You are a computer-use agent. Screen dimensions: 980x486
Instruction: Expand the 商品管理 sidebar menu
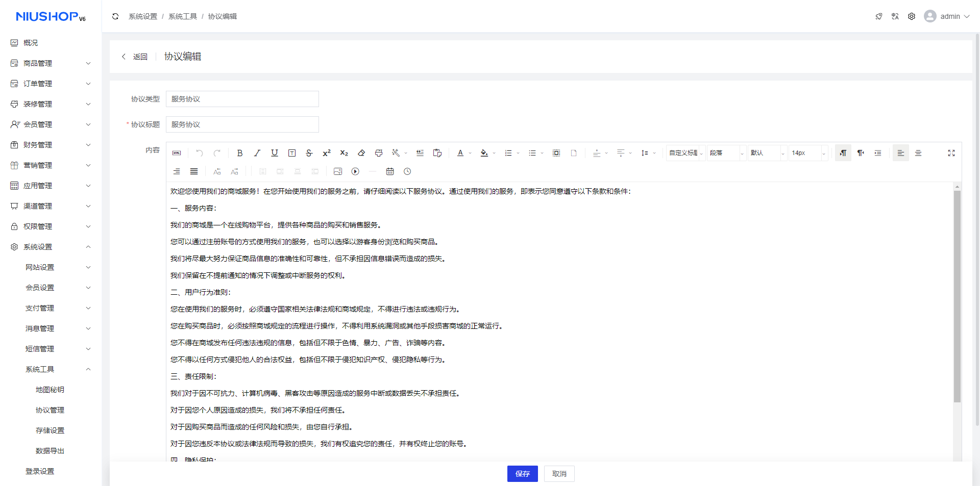(50, 63)
